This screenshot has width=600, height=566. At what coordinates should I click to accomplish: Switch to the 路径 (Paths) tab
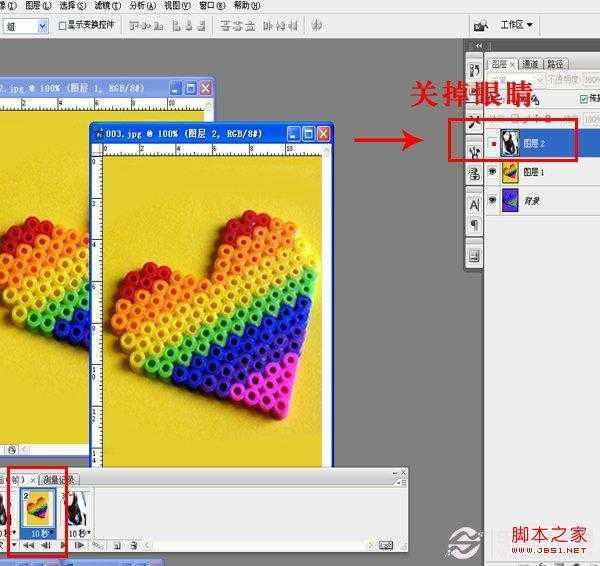coord(557,64)
